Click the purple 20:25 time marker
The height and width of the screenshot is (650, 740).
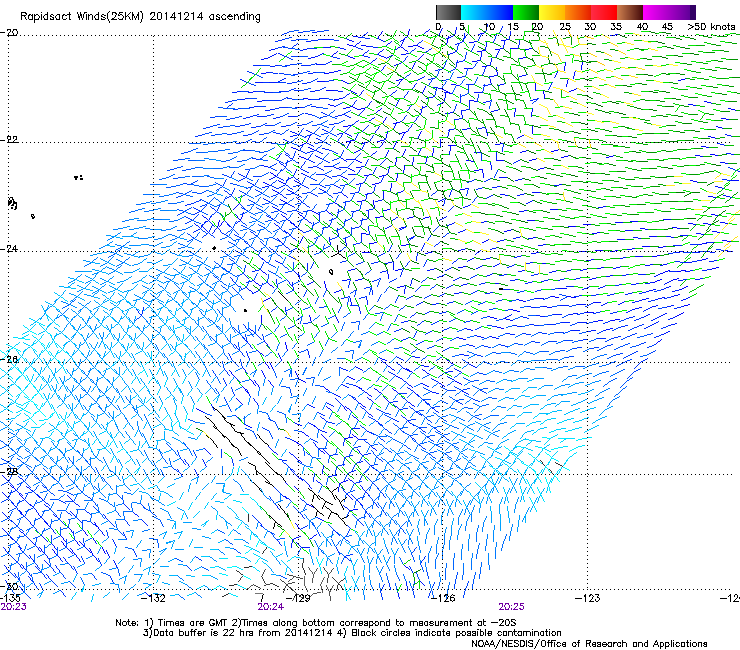(512, 607)
